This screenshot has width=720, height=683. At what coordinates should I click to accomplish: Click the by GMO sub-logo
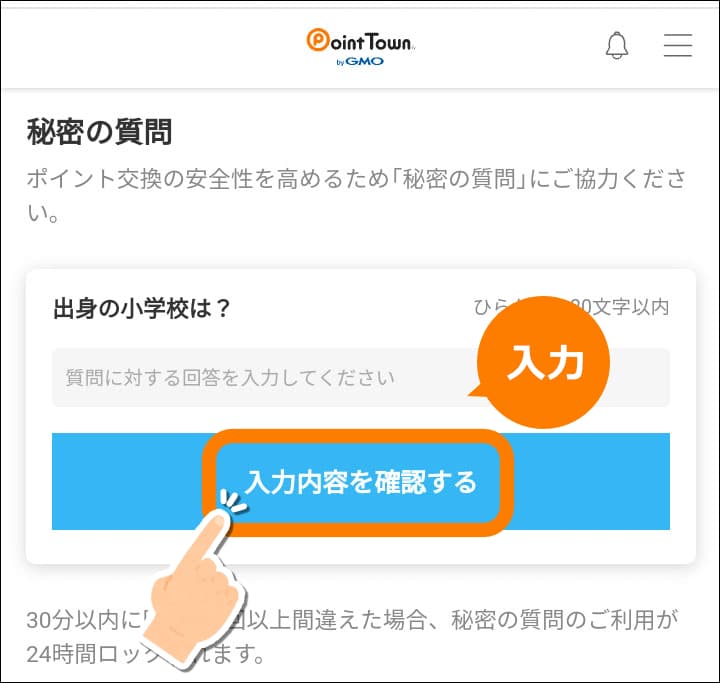(360, 62)
